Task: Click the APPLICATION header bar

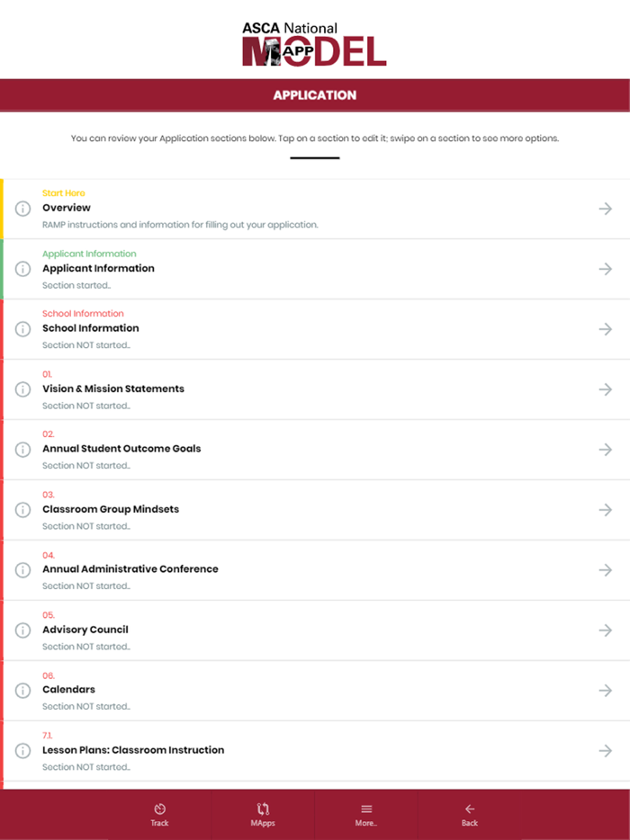Action: (314, 94)
